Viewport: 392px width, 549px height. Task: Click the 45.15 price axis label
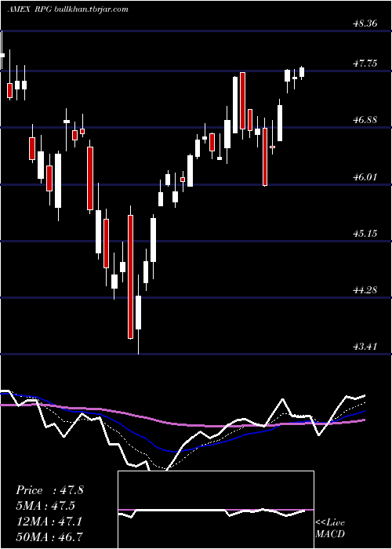click(365, 234)
